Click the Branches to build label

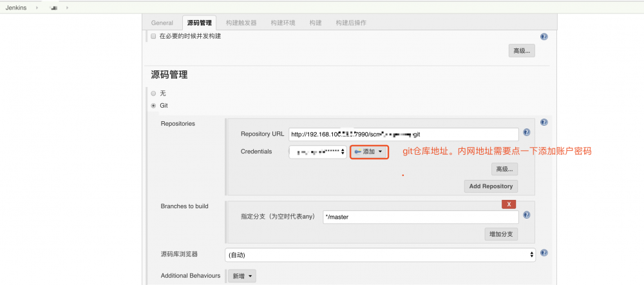tap(184, 206)
